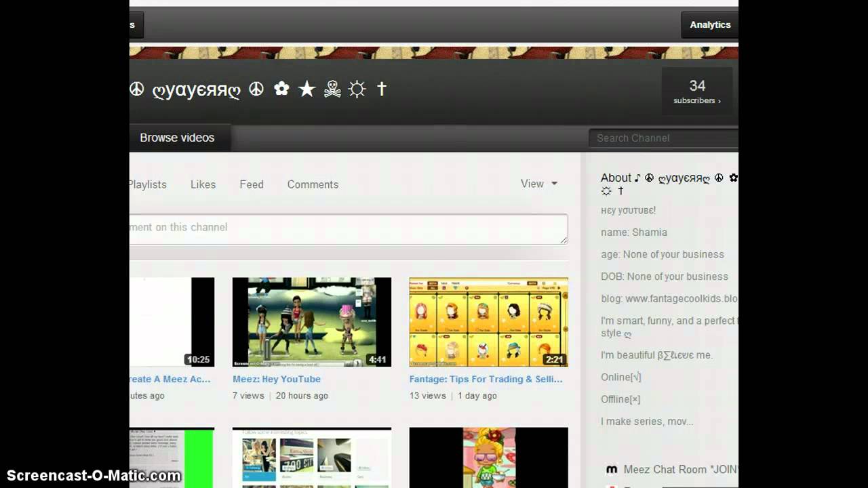868x488 pixels.
Task: Click 'I make series, mov...' text
Action: (x=647, y=422)
